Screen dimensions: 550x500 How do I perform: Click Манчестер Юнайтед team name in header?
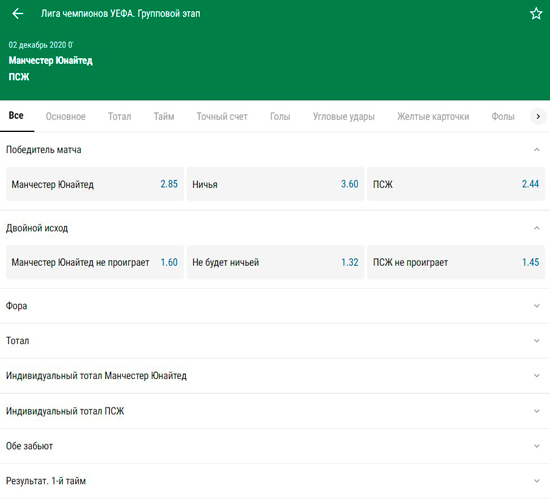[x=51, y=60]
